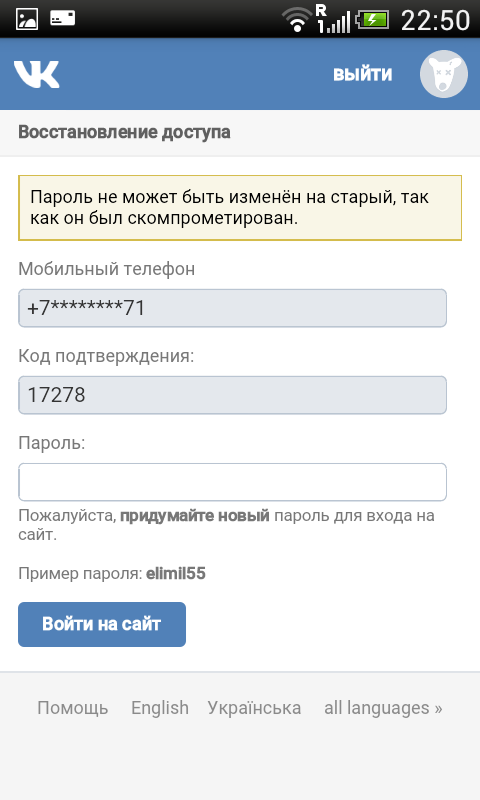Switch language to Українська
The image size is (480, 800).
tap(254, 708)
